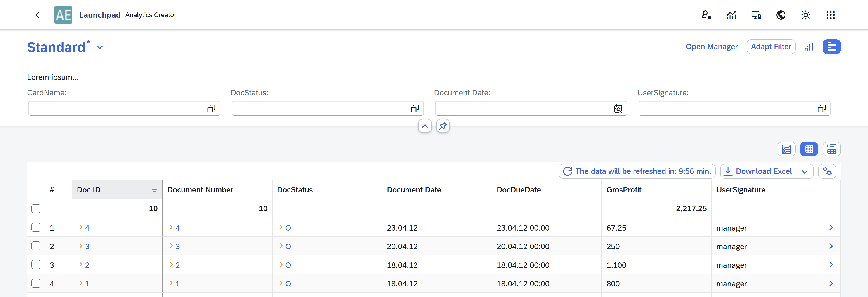Collapse the filter bar header
868x297 pixels.
point(425,126)
